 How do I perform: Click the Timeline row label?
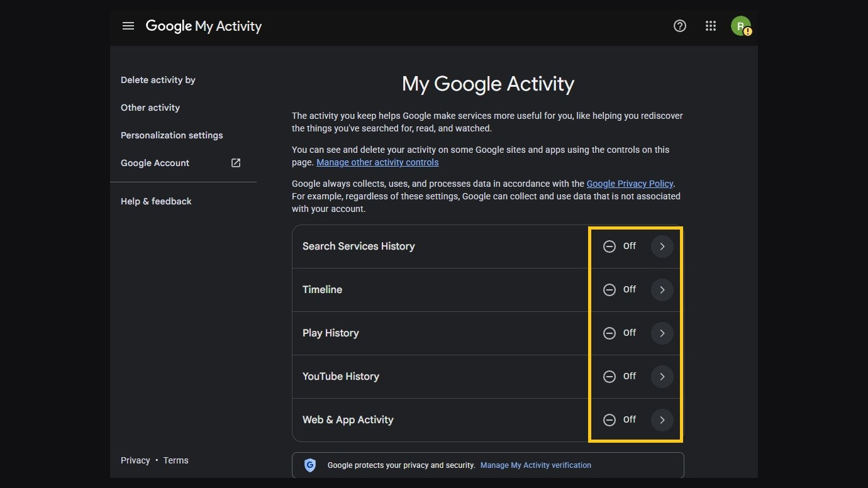tap(322, 290)
